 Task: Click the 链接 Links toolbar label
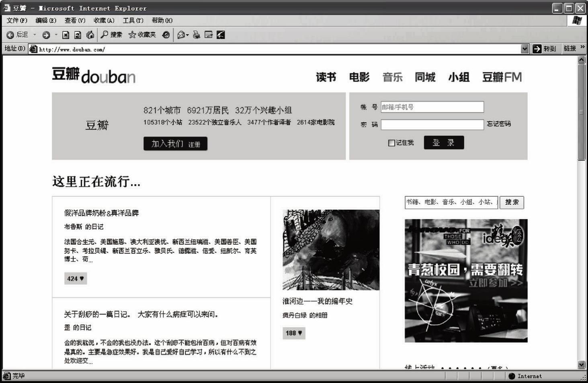570,48
